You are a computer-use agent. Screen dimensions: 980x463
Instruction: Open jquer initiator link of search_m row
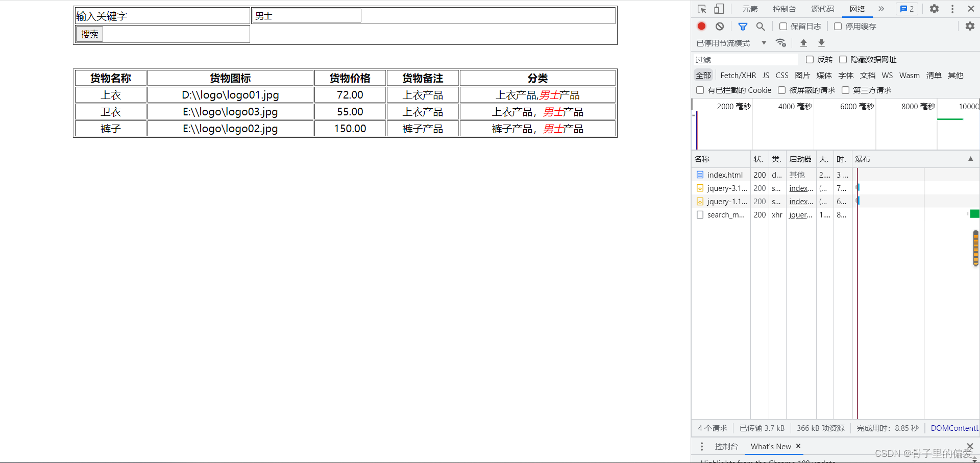pyautogui.click(x=800, y=215)
